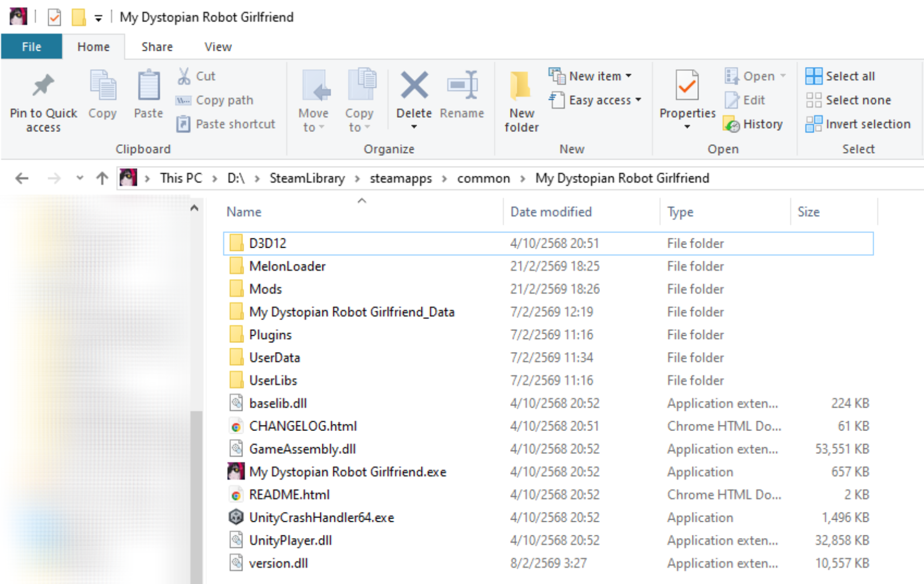Expand the Delete options arrow

(414, 127)
